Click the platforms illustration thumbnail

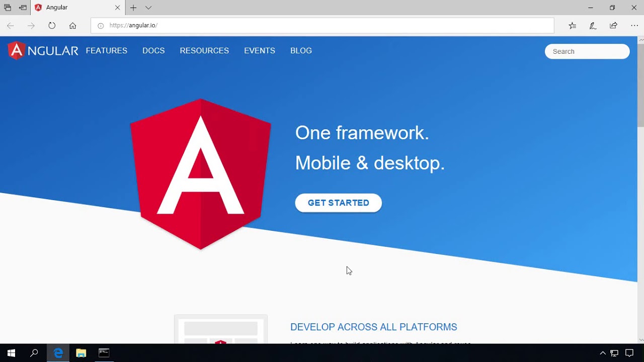[221, 329]
